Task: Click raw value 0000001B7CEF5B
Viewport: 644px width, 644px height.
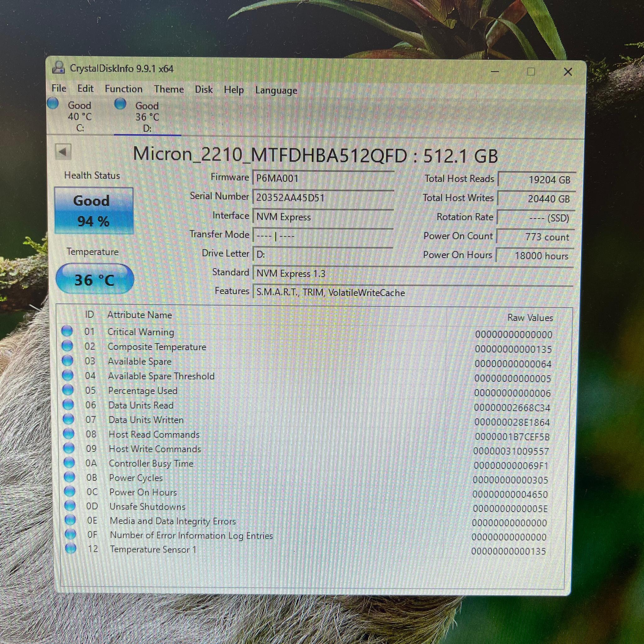Action: point(512,437)
